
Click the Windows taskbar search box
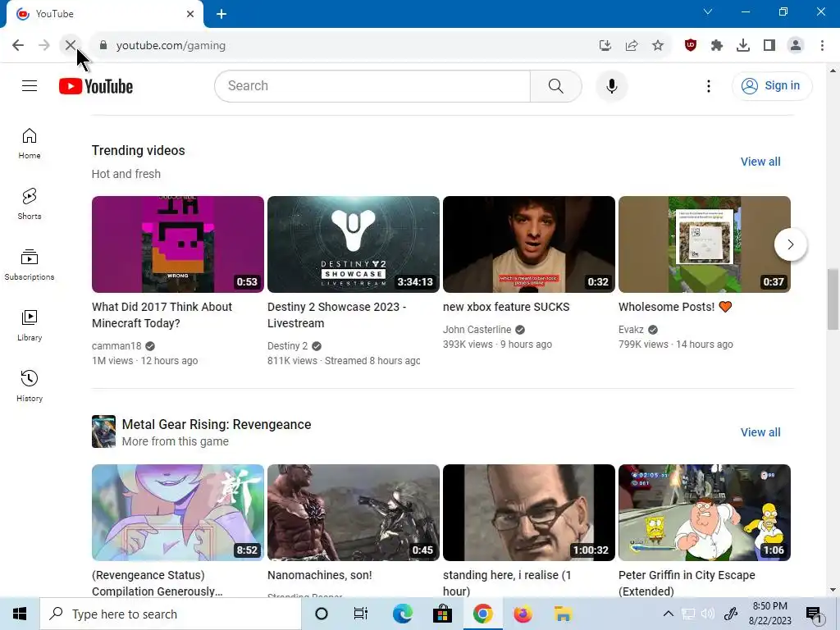coord(171,614)
